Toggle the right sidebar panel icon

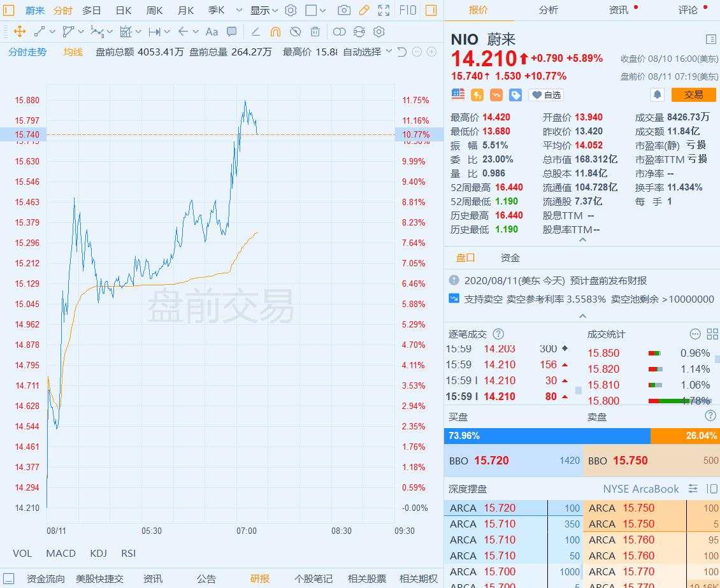click(431, 10)
